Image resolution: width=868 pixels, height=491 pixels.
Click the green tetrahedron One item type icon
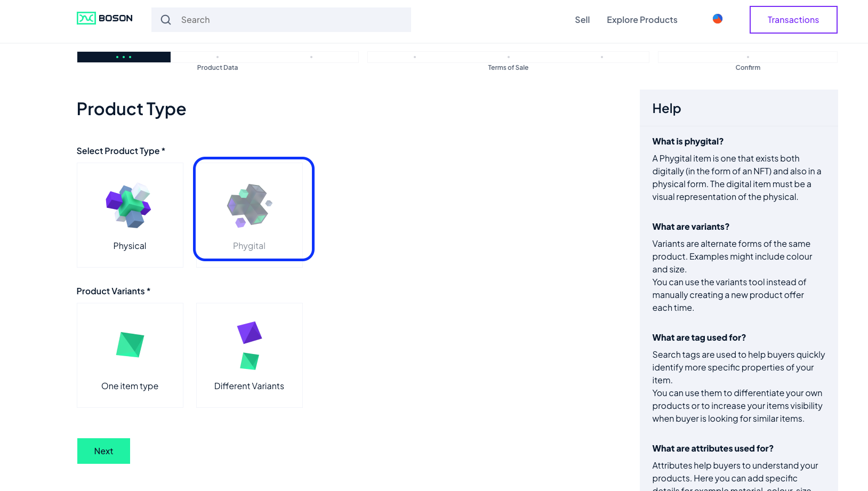tap(130, 344)
